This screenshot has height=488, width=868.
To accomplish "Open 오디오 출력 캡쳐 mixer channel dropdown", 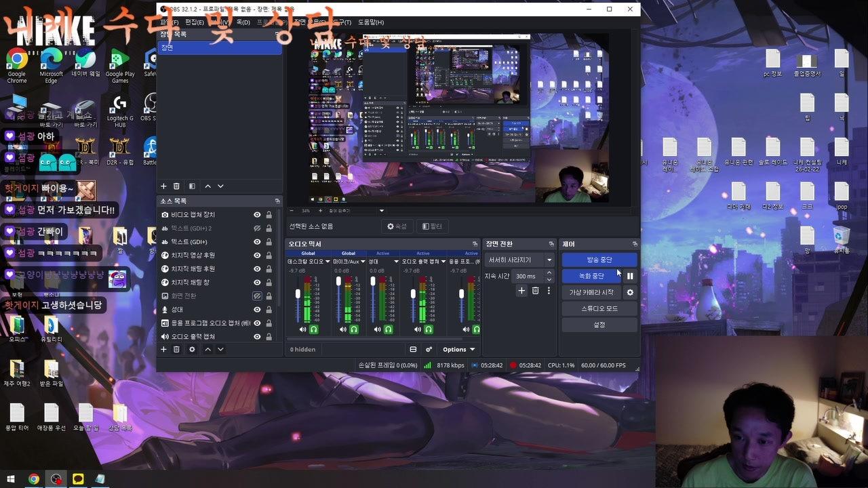I will (443, 262).
